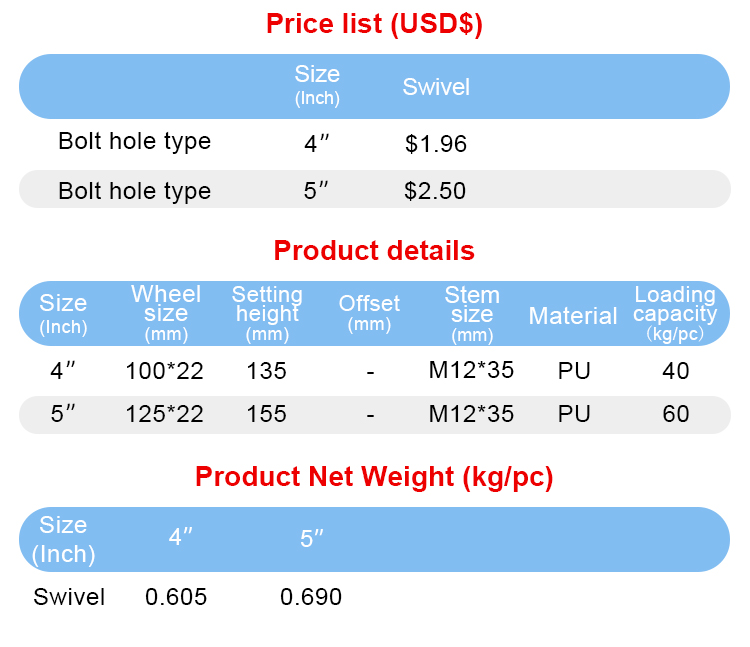Click the "Wheel size" column header

[x=166, y=312]
